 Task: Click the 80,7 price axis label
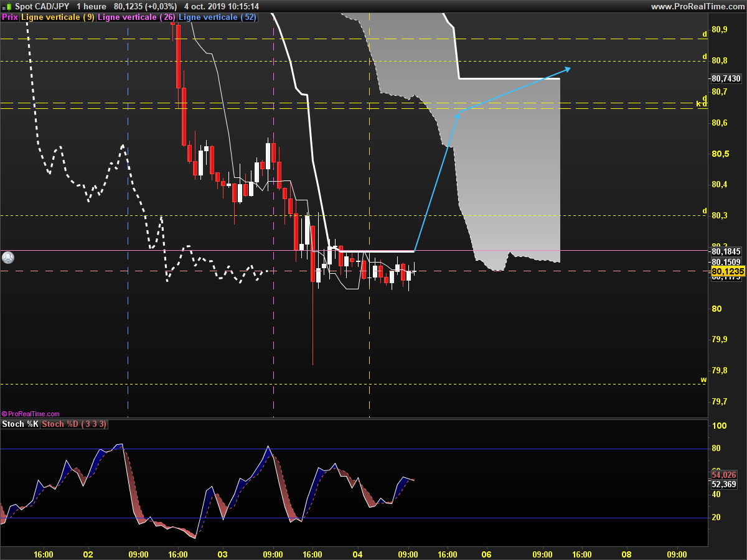point(720,91)
